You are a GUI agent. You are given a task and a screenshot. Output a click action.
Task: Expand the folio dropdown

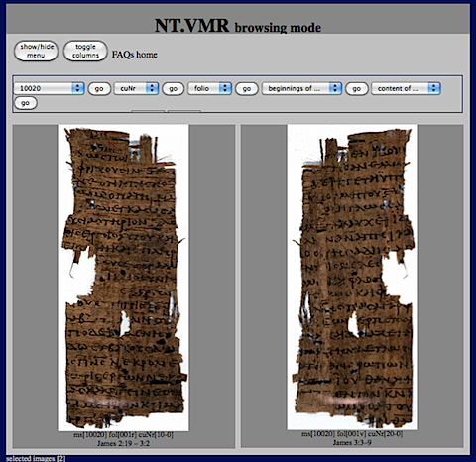[209, 88]
